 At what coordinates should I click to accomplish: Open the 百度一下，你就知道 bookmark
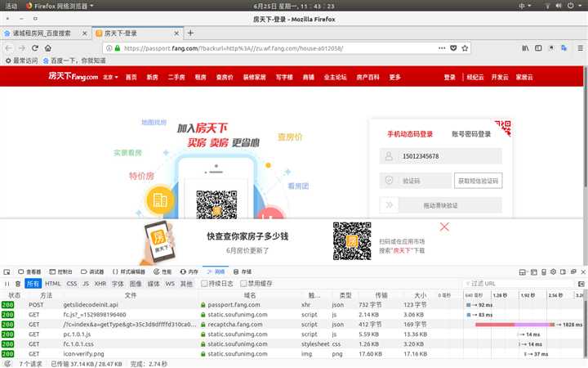(x=74, y=61)
